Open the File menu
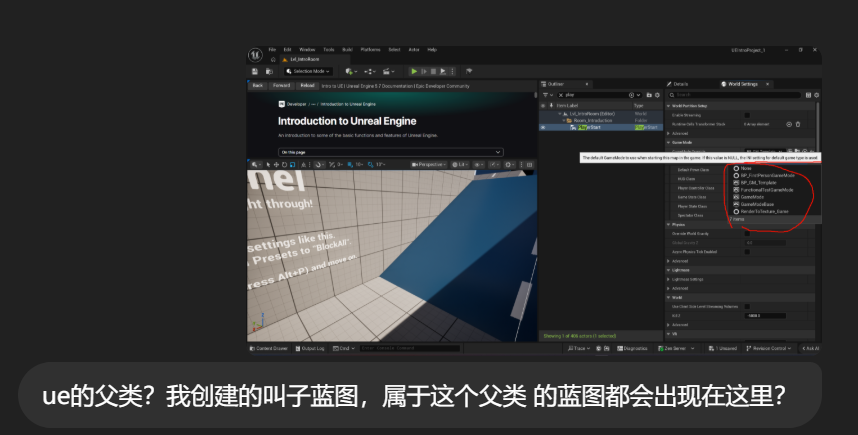The image size is (858, 435). (x=272, y=50)
